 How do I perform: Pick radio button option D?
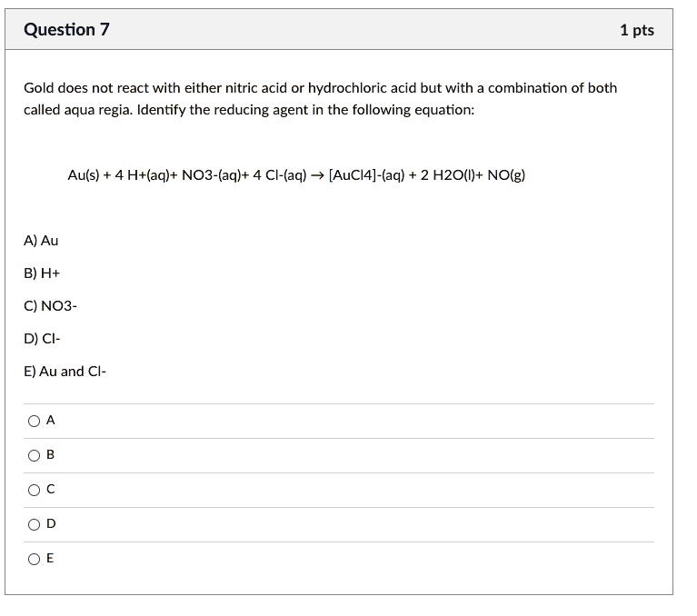[x=34, y=524]
